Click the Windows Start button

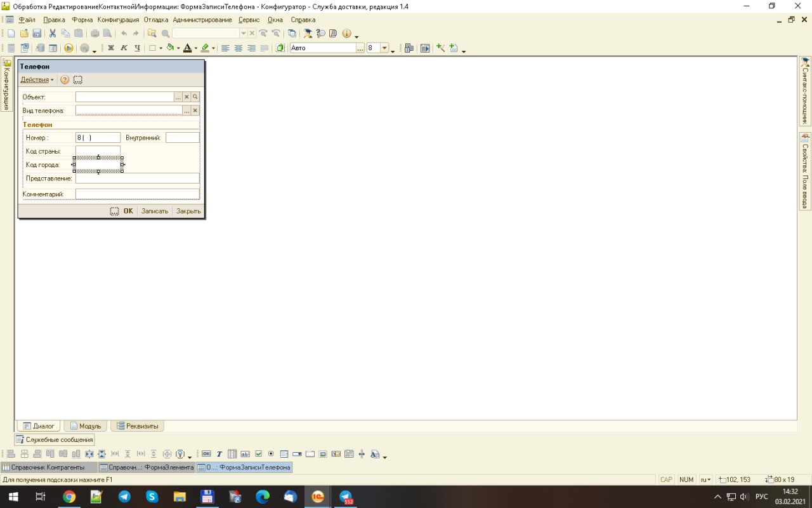13,497
